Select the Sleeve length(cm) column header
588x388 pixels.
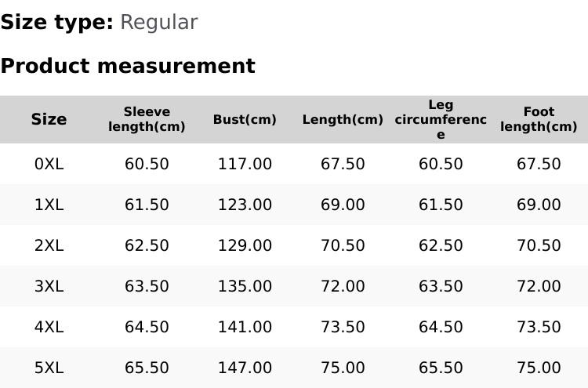147,119
